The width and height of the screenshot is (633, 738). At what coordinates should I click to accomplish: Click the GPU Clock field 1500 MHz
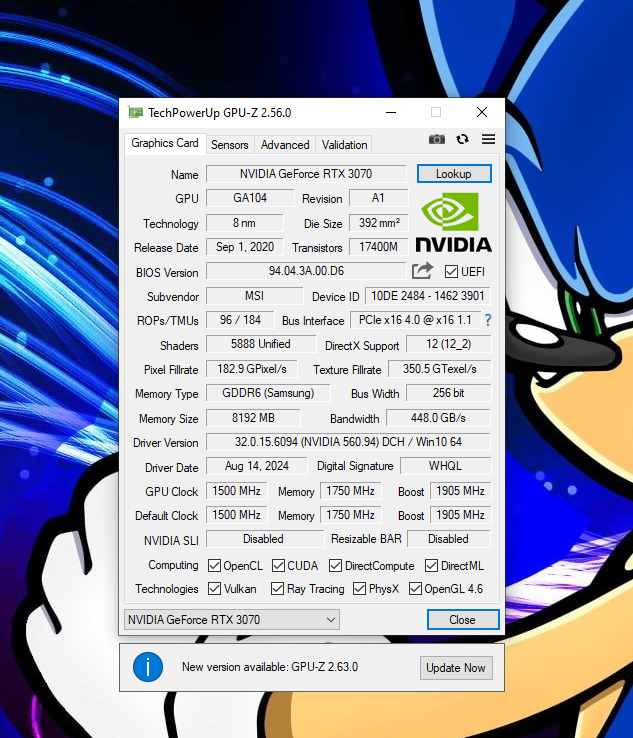pos(237,491)
